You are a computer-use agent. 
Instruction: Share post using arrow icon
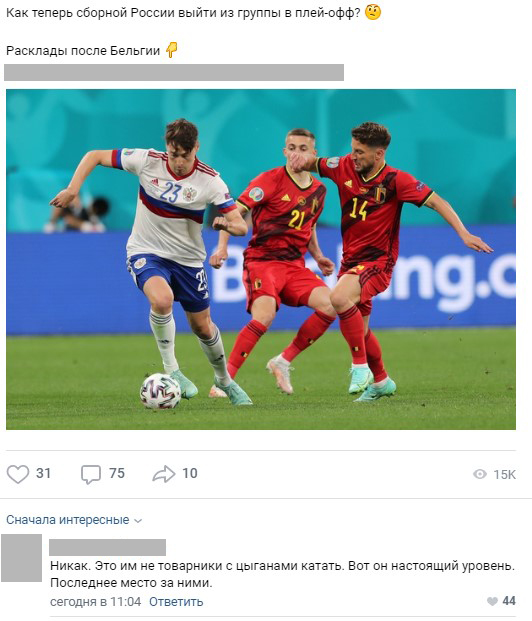164,474
